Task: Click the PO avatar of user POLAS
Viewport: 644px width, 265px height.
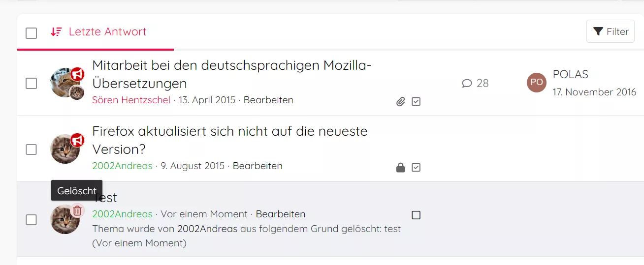Action: (537, 83)
